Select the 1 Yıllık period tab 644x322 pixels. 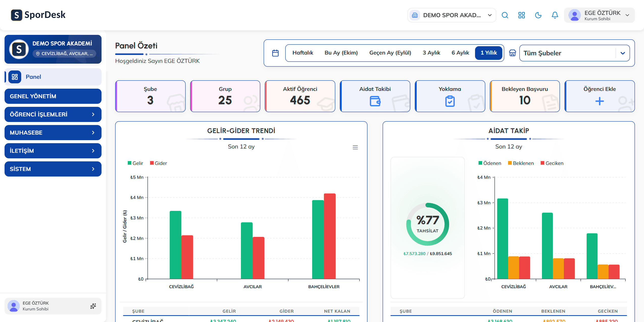point(489,53)
